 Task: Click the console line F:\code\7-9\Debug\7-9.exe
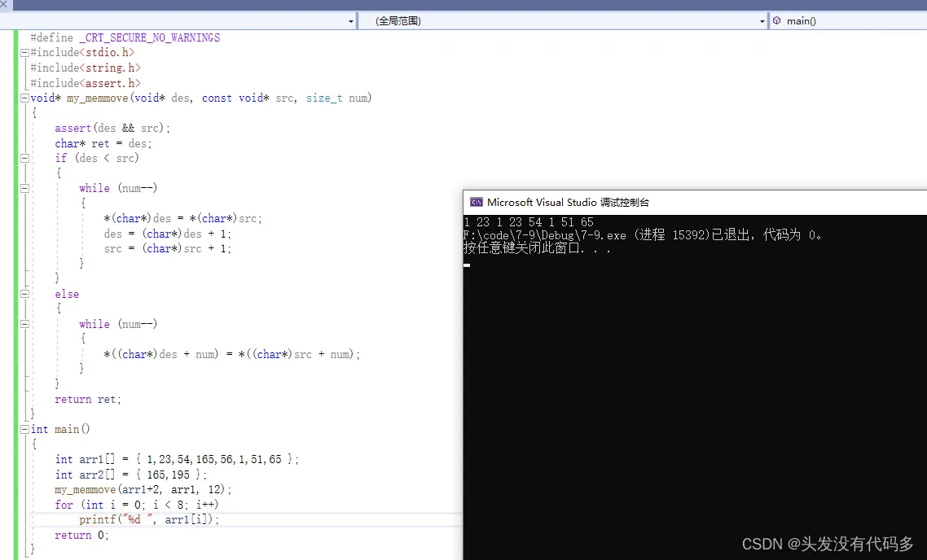pyautogui.click(x=643, y=235)
